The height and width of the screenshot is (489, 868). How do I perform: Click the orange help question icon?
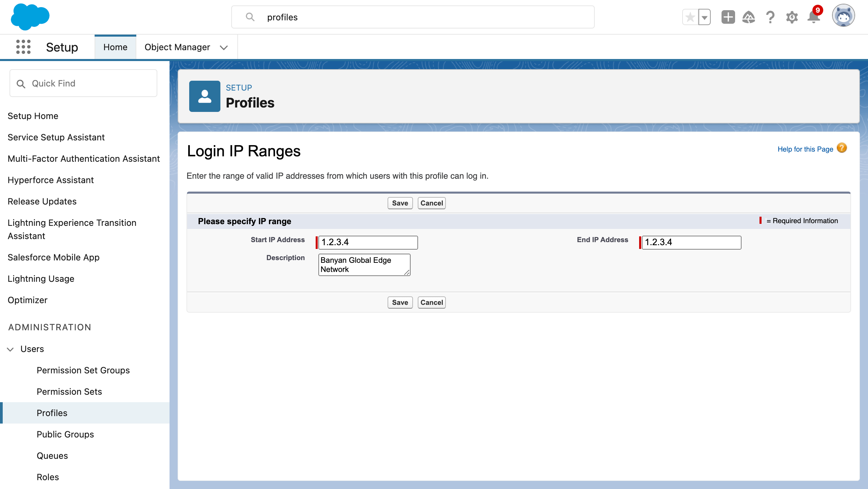click(842, 148)
